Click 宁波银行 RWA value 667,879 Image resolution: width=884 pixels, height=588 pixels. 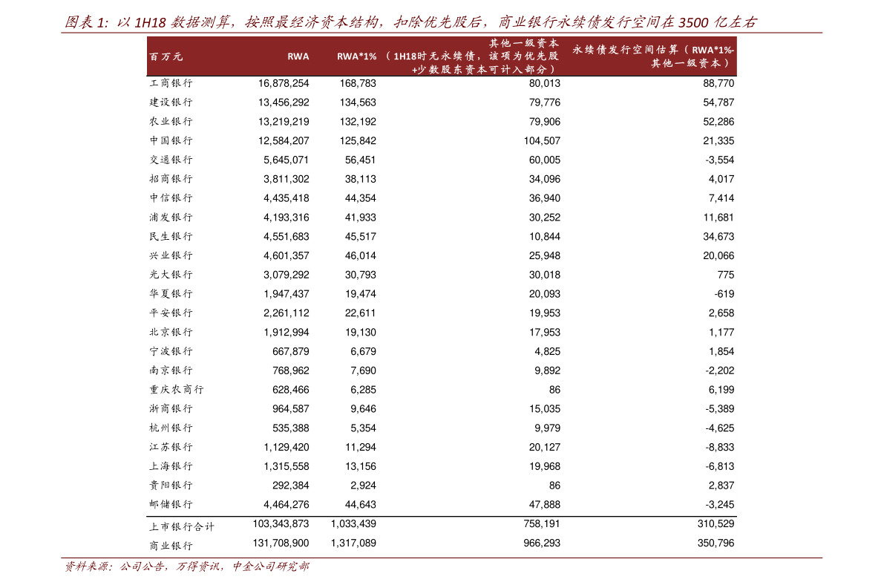(x=291, y=351)
